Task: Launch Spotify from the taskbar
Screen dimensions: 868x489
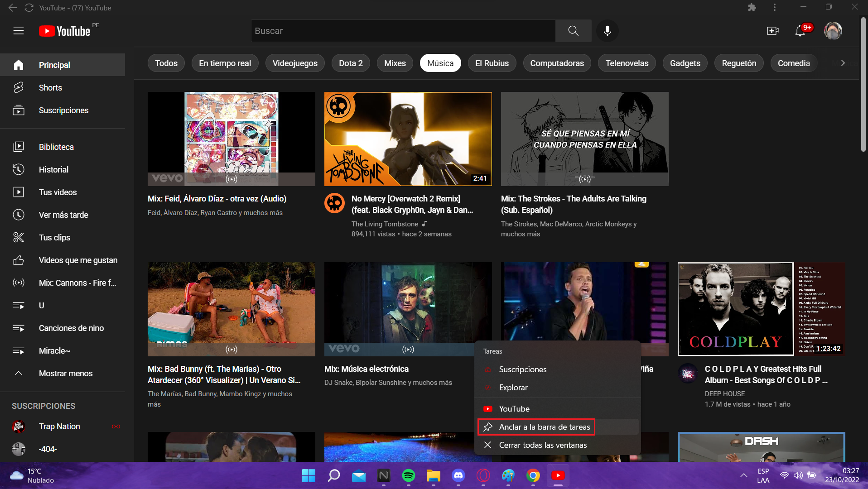Action: click(x=408, y=475)
